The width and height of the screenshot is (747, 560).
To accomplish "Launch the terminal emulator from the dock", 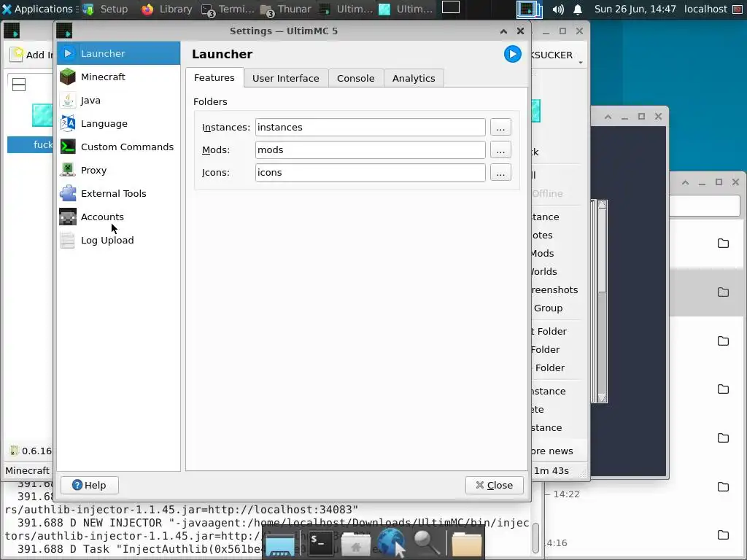I will point(320,542).
